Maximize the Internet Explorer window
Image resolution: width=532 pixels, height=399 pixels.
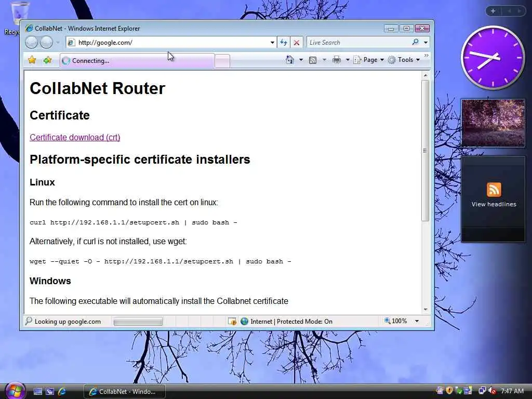pos(406,29)
